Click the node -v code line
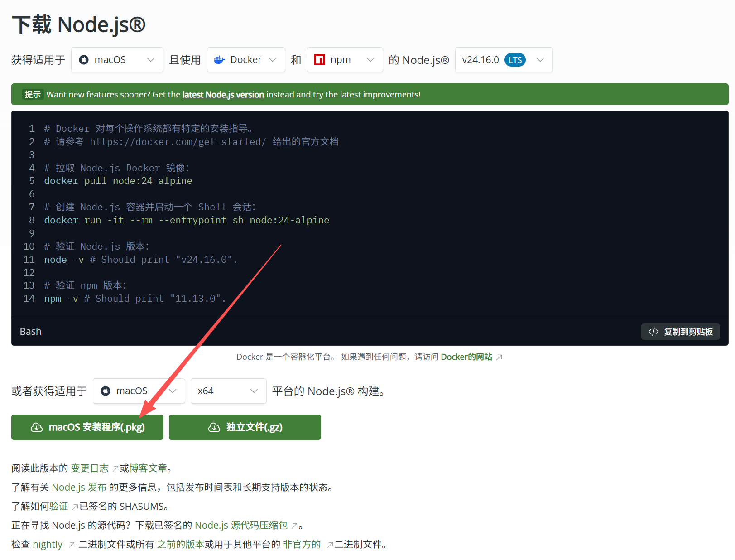 (141, 260)
